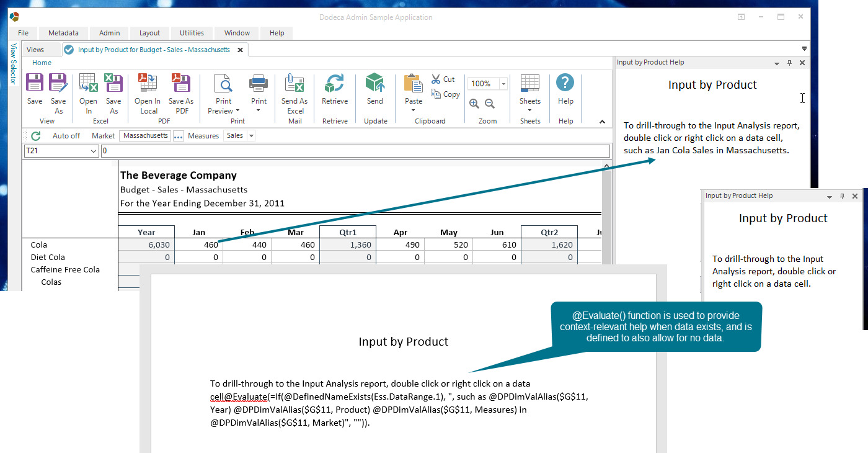Toggle the Auto off setting
The height and width of the screenshot is (453, 868).
coord(66,136)
